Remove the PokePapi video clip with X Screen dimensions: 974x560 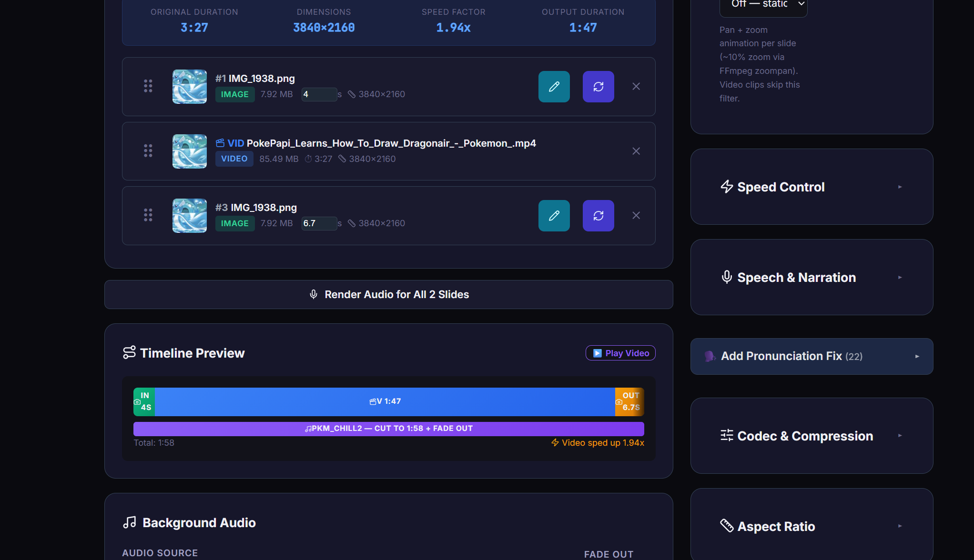pyautogui.click(x=636, y=151)
